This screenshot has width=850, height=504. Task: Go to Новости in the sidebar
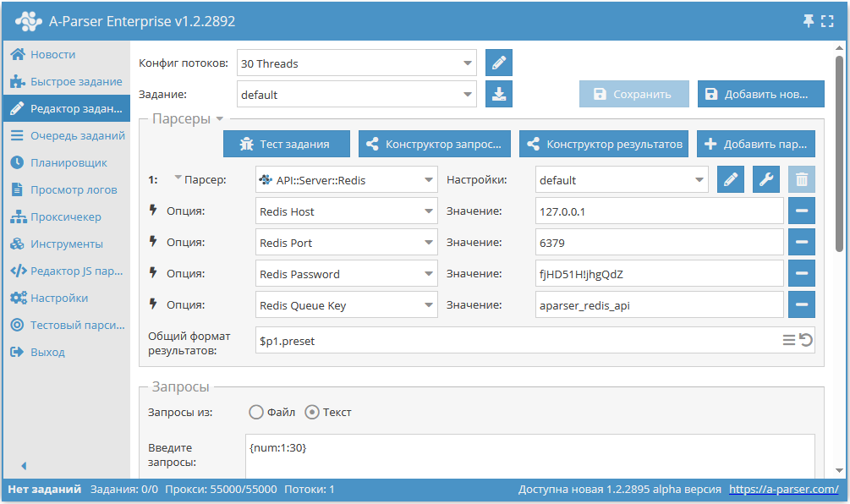[x=66, y=54]
